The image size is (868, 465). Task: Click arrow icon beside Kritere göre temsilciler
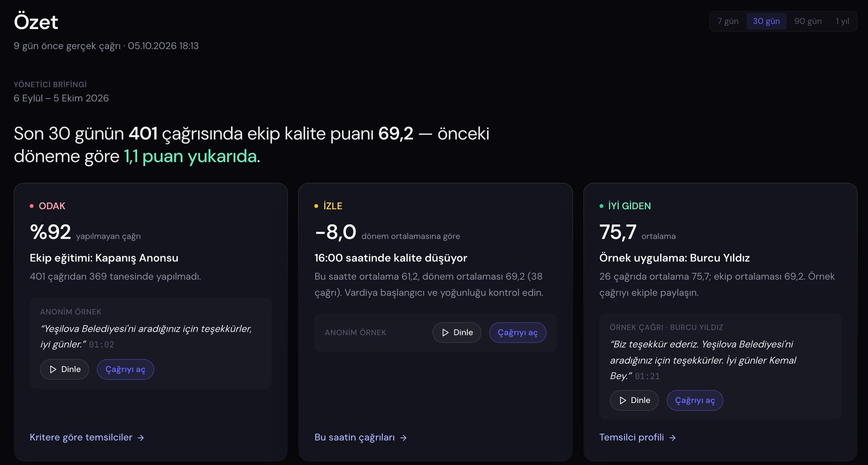click(141, 438)
